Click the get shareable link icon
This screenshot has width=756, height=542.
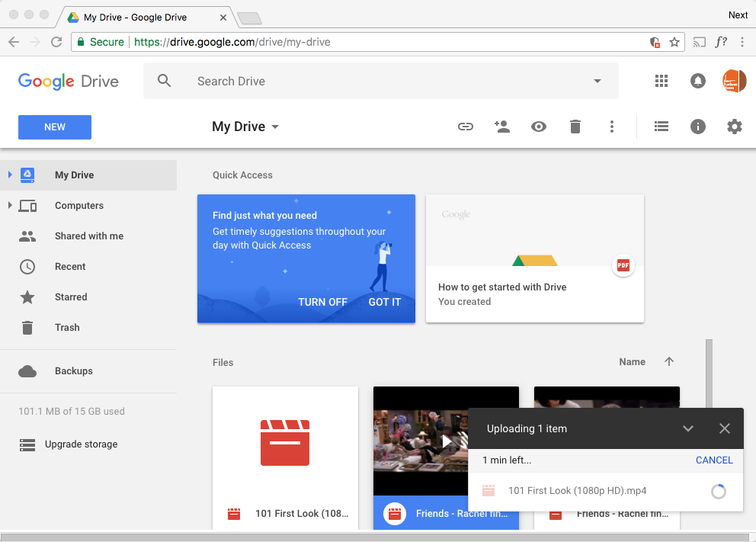(465, 127)
